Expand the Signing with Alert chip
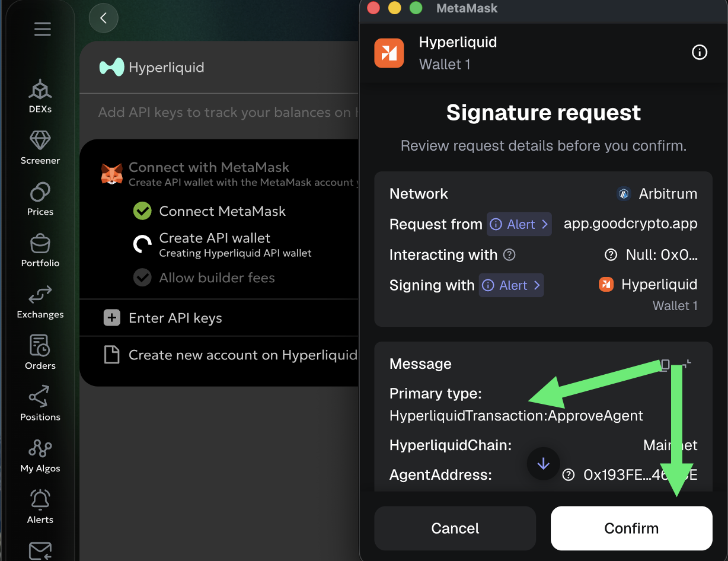The height and width of the screenshot is (561, 728). pos(511,285)
